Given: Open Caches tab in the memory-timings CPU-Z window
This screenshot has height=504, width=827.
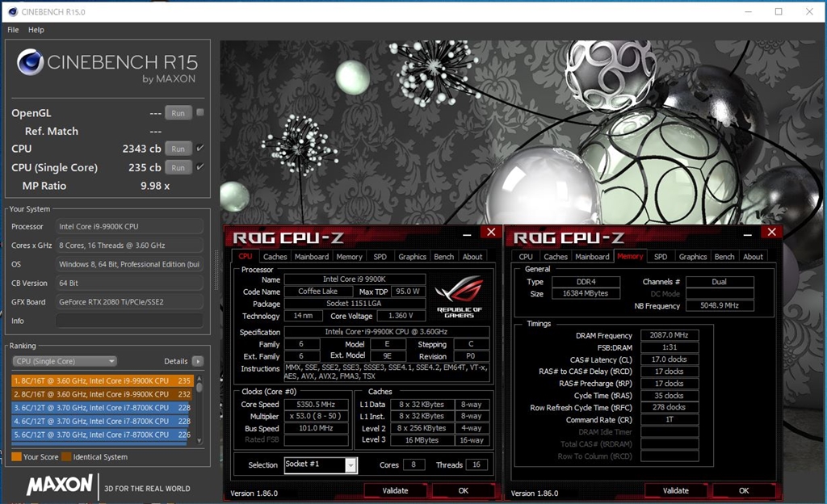Looking at the screenshot, I should pyautogui.click(x=556, y=257).
